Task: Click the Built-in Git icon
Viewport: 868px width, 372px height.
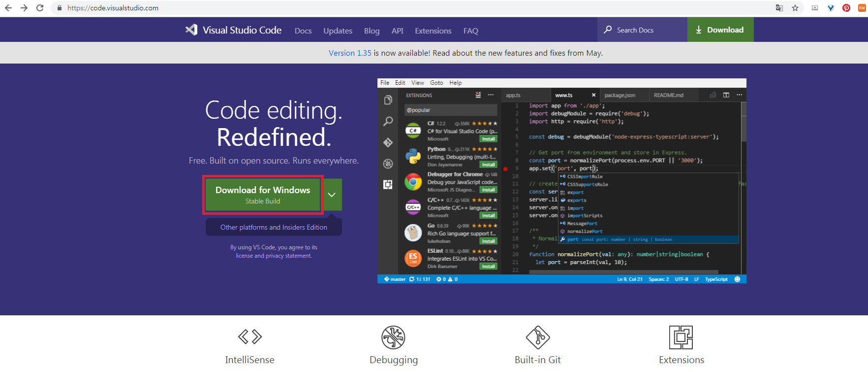Action: (538, 338)
